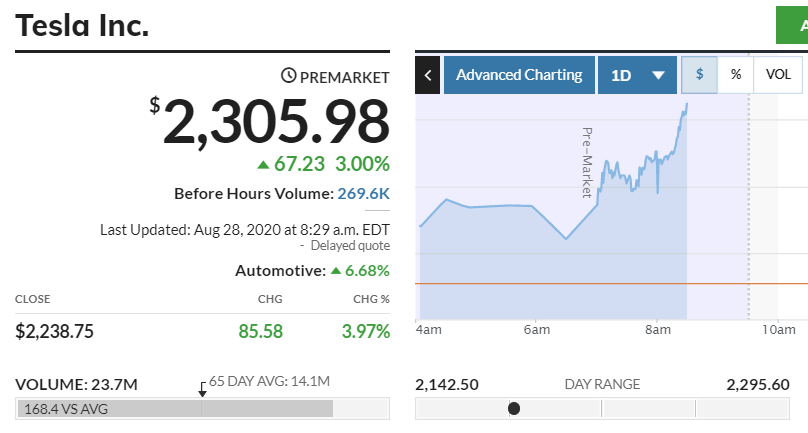Click the Tesla Inc. heading

click(83, 26)
